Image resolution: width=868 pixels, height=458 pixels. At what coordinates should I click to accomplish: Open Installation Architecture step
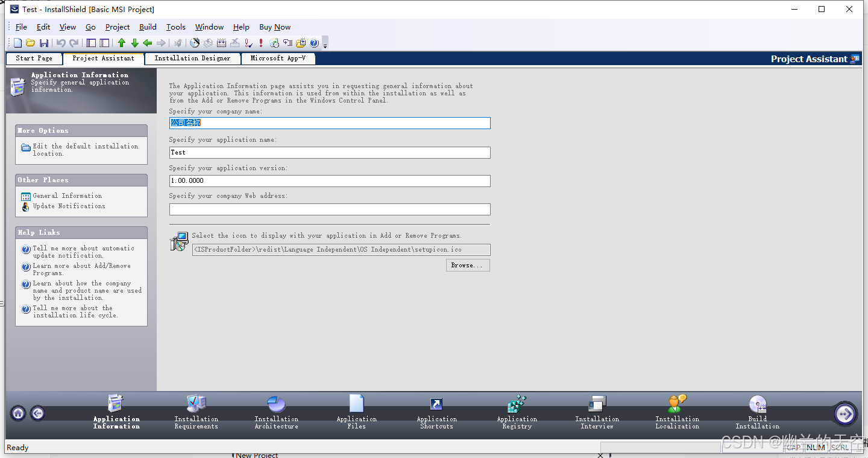[x=276, y=412]
